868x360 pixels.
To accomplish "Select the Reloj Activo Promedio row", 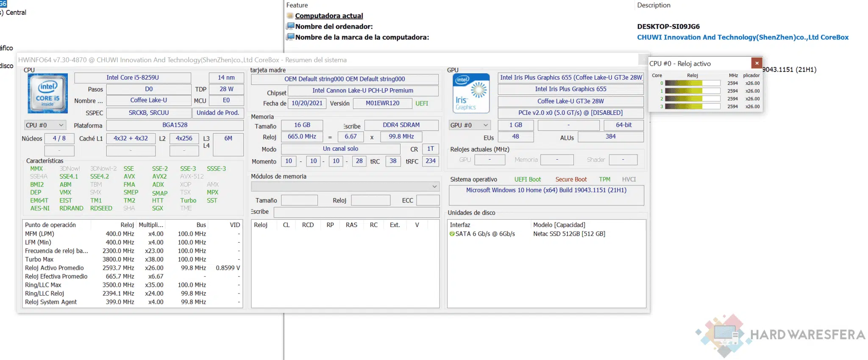I will click(133, 268).
